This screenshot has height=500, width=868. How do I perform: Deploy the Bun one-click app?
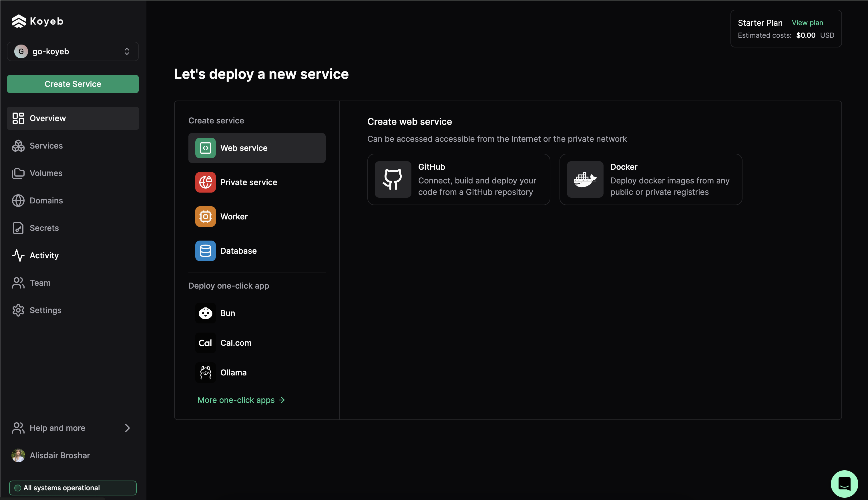click(x=257, y=313)
